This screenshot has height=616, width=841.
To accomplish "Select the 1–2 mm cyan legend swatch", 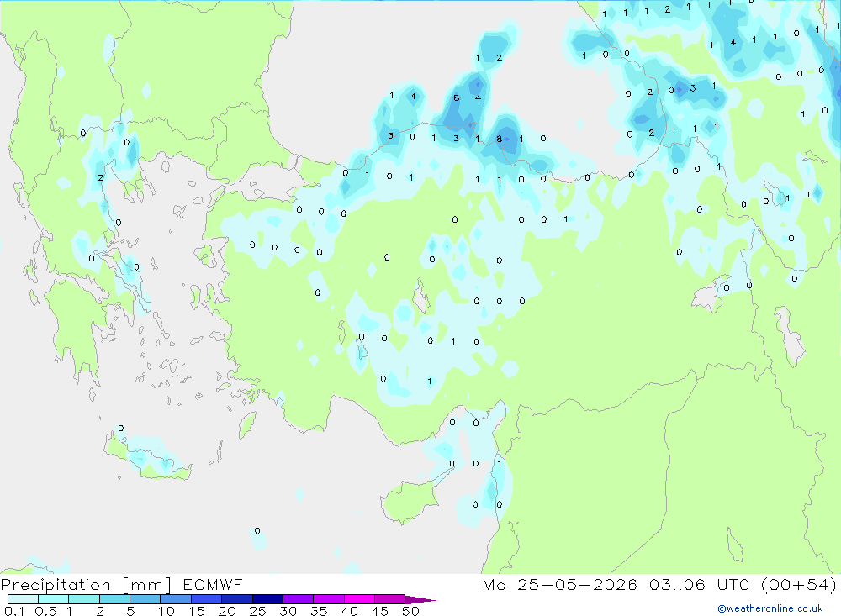I will [x=84, y=599].
